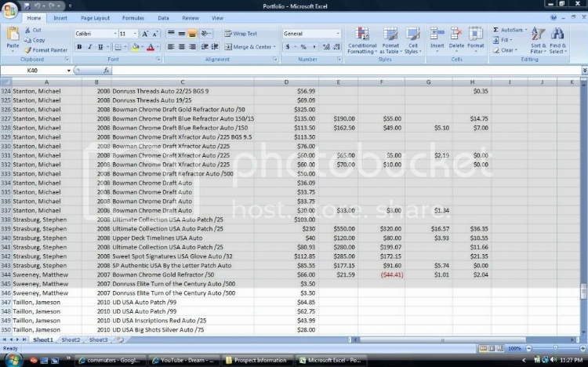This screenshot has height=367, width=588.
Task: Switch to the Review tab
Action: click(x=191, y=18)
